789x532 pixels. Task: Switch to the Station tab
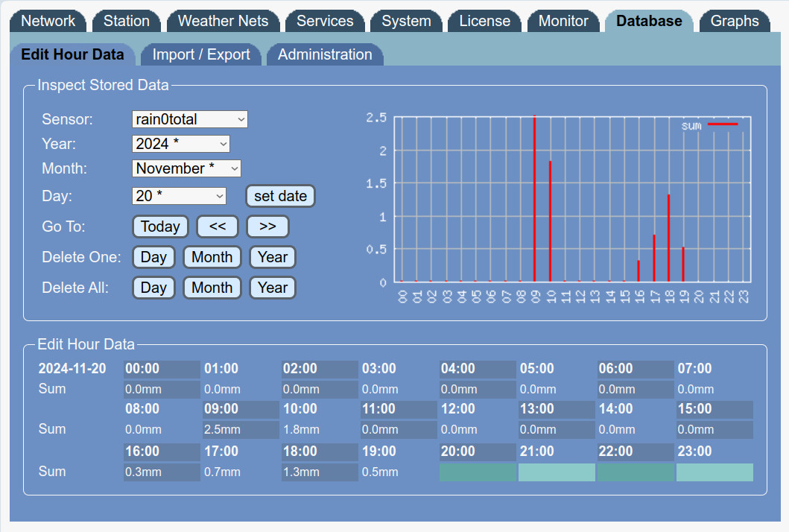pyautogui.click(x=127, y=21)
